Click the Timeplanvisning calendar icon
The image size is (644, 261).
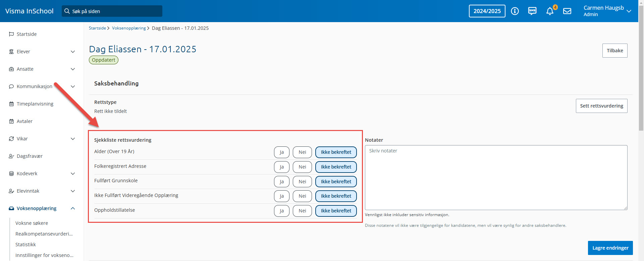[11, 104]
